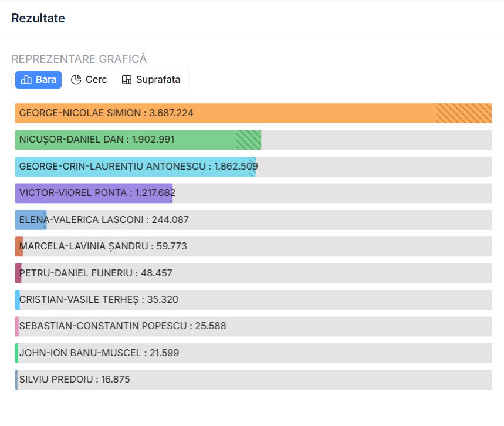Switch to the Cerc view tab
This screenshot has height=426, width=504.
(89, 80)
